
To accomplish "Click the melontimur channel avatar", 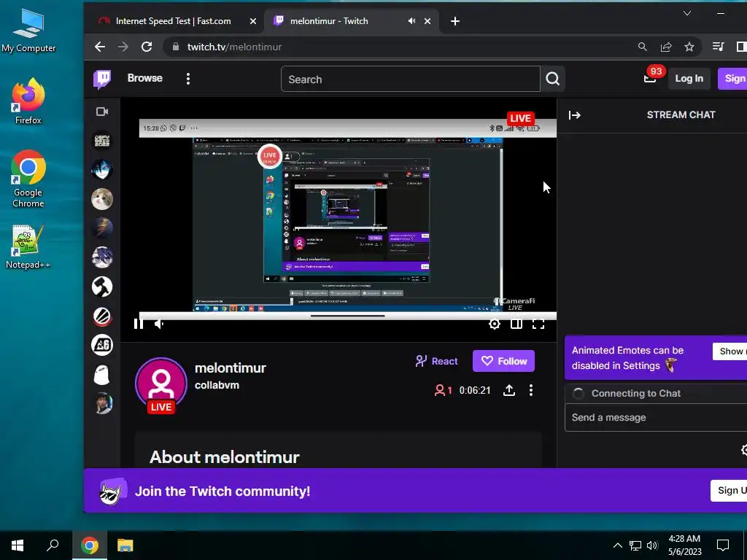I will click(161, 384).
